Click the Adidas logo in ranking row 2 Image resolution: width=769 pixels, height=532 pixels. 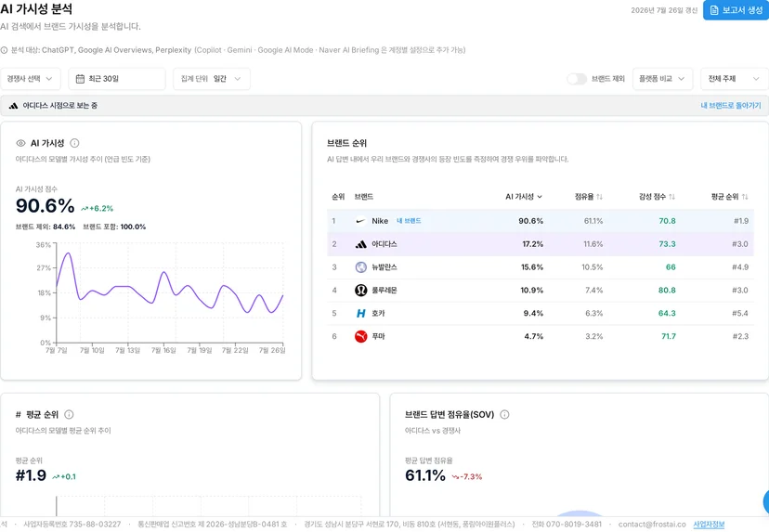360,244
